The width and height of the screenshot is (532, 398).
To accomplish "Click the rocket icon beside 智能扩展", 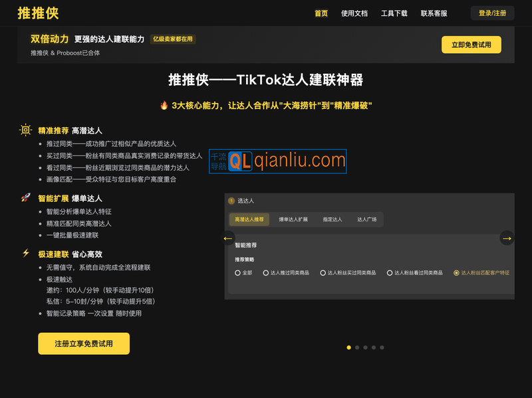I will (24, 196).
